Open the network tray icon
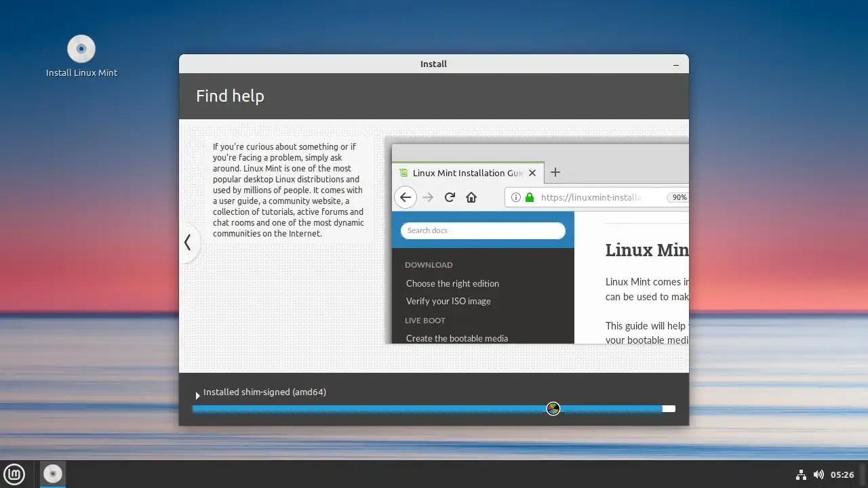Viewport: 868px width, 488px height. 801,474
